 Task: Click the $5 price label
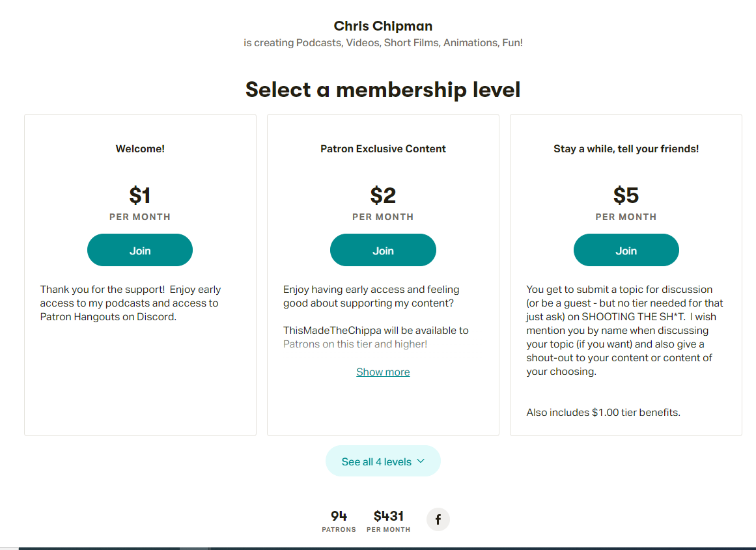click(626, 195)
